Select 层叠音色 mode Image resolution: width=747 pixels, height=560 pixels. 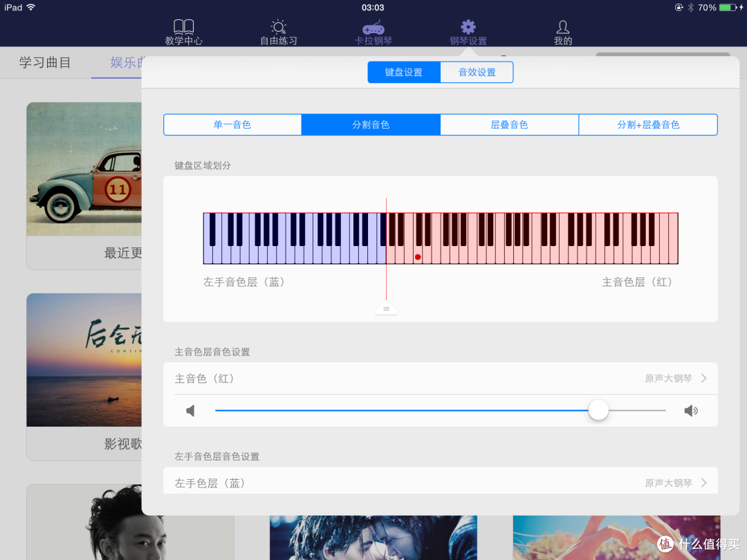pos(509,124)
